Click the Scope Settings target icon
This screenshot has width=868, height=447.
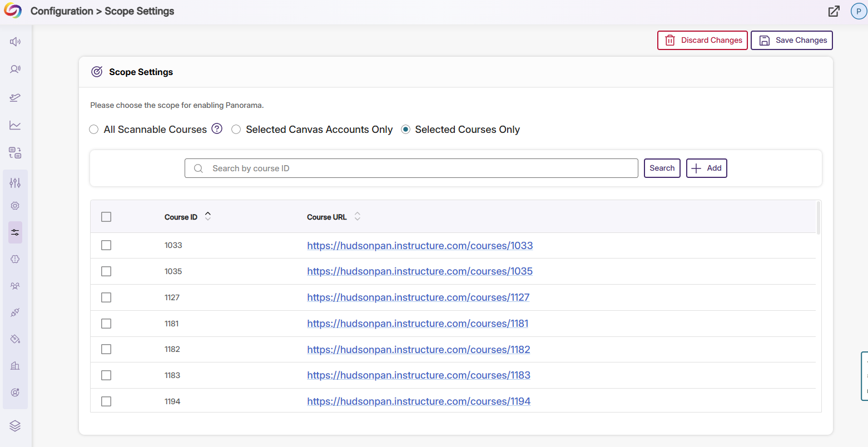(x=97, y=72)
